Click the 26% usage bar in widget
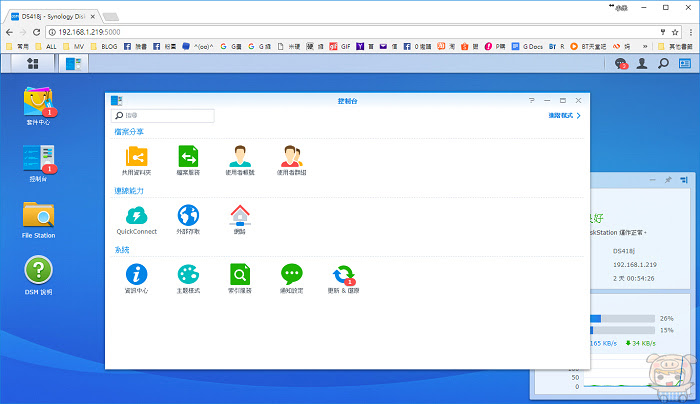 [x=622, y=318]
